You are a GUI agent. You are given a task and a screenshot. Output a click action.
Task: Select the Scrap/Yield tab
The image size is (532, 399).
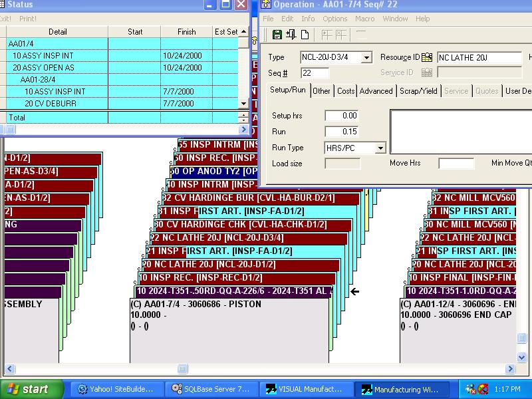tap(418, 90)
